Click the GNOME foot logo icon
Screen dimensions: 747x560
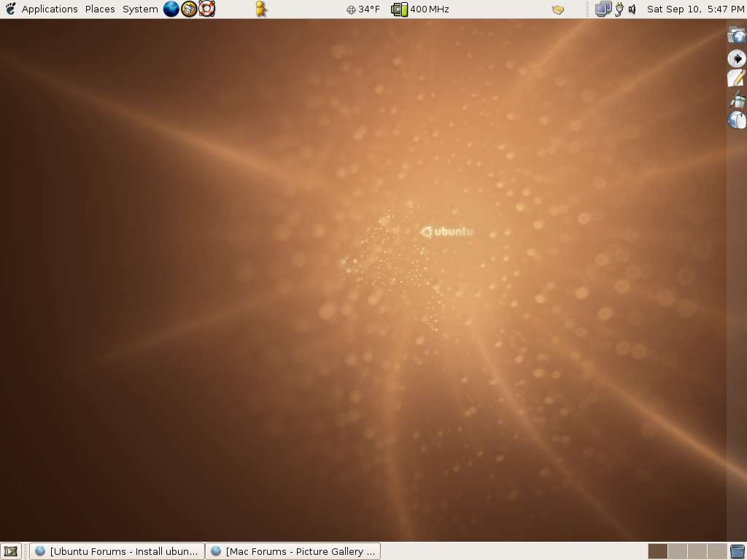point(10,9)
